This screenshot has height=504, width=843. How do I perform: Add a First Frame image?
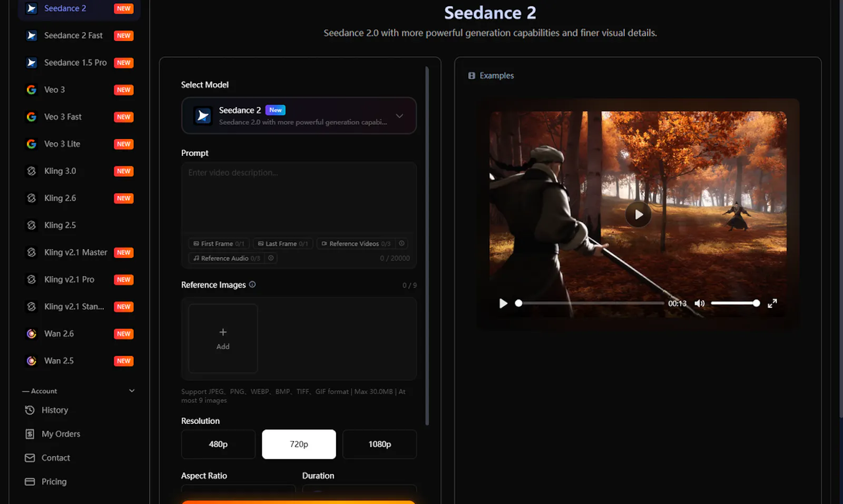coord(219,244)
